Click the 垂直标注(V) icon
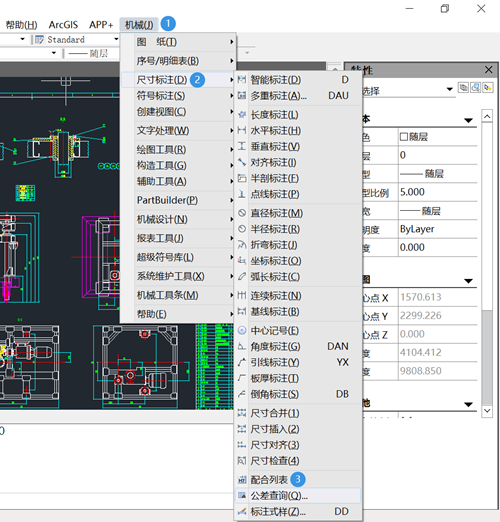Image resolution: width=500 pixels, height=522 pixels. pyautogui.click(x=242, y=146)
